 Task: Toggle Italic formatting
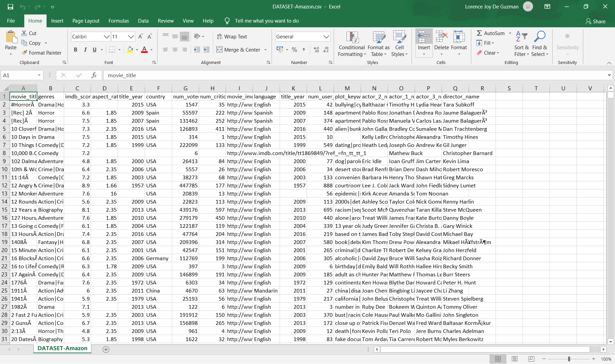(x=85, y=50)
